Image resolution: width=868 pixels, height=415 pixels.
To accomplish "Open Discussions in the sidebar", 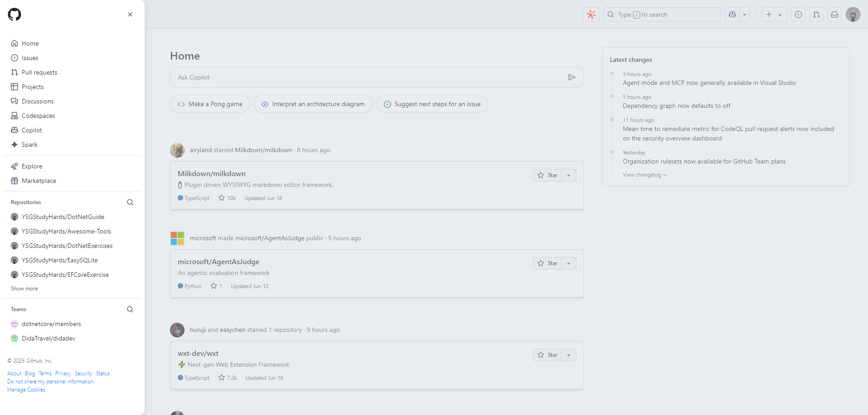I will point(72,101).
